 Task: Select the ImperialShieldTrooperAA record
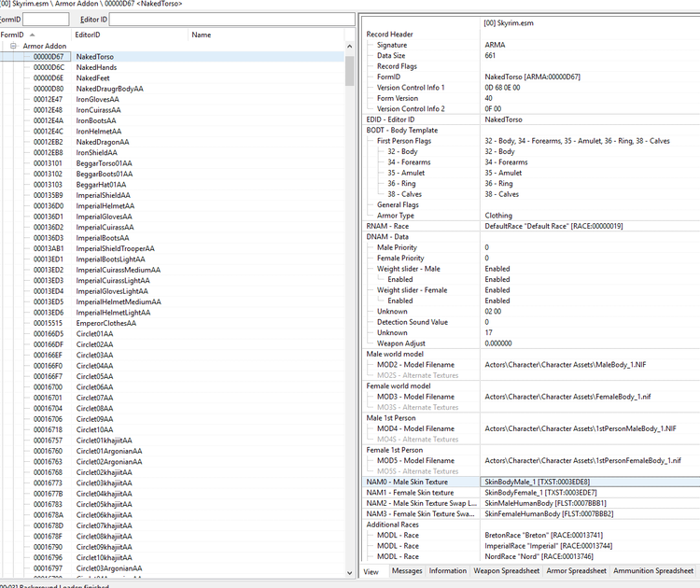[116, 248]
